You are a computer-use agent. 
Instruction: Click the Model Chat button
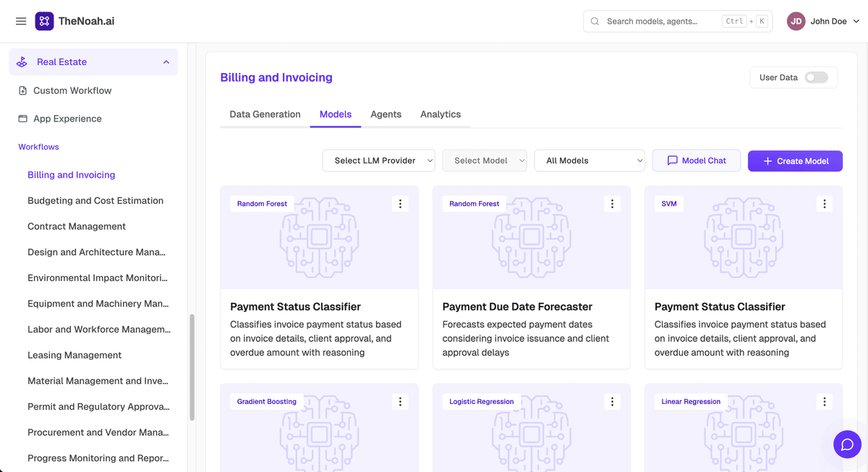coord(697,160)
